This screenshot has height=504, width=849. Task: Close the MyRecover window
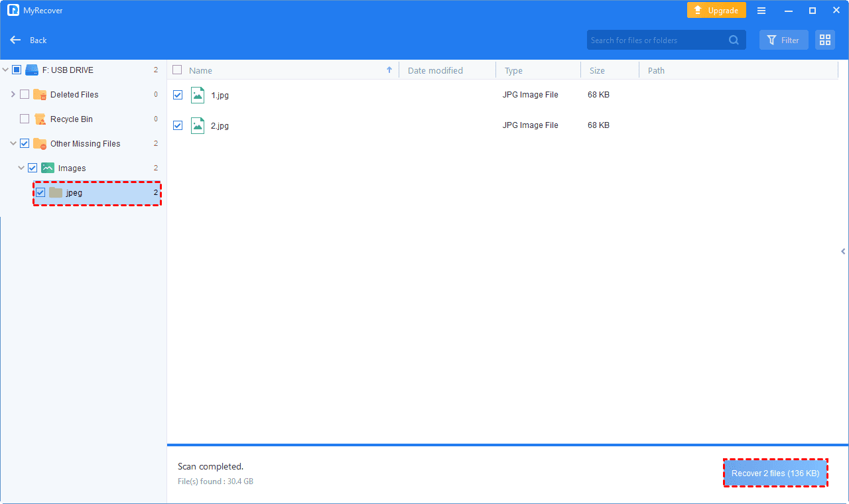pyautogui.click(x=836, y=11)
